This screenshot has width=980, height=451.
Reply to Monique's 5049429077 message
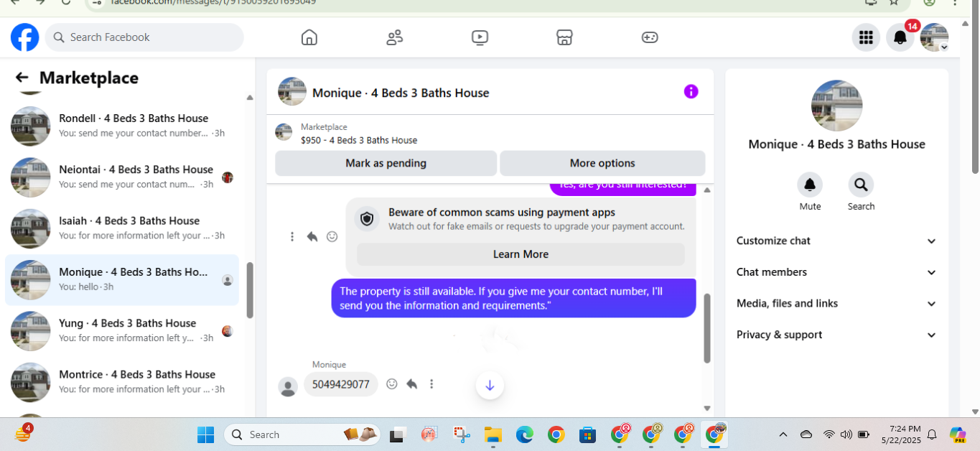412,384
